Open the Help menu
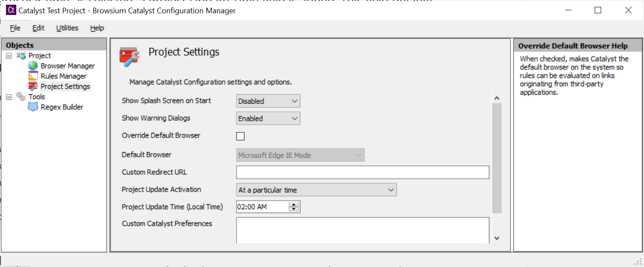 [x=97, y=28]
